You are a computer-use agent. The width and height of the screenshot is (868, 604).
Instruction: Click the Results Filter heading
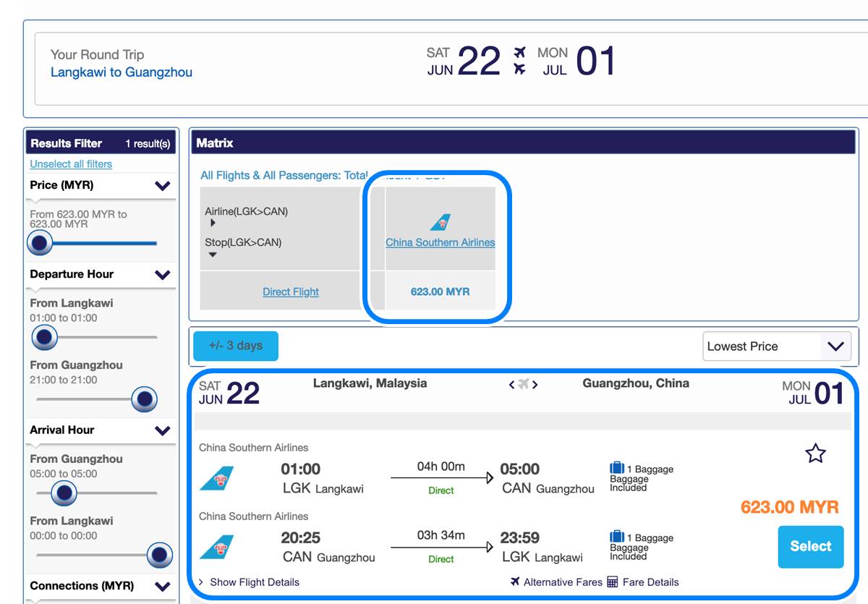coord(67,143)
